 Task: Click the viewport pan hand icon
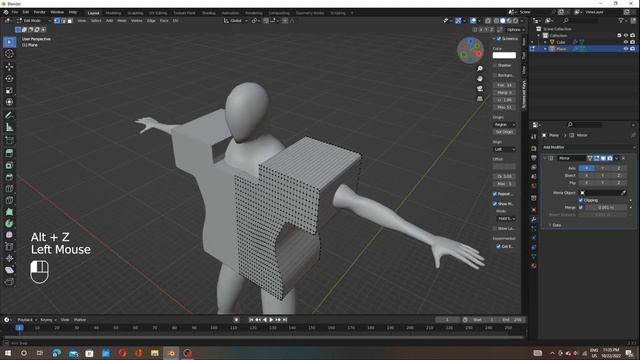[x=480, y=78]
